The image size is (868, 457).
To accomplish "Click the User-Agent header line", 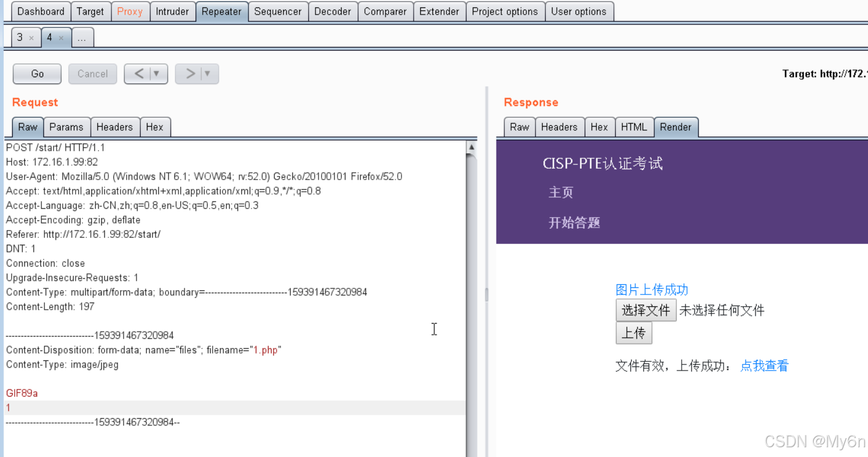I will pos(204,176).
